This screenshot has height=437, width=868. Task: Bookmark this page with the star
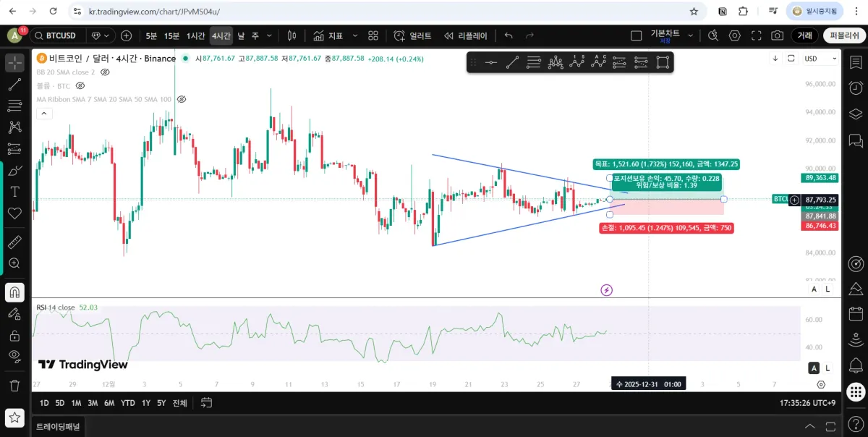694,12
